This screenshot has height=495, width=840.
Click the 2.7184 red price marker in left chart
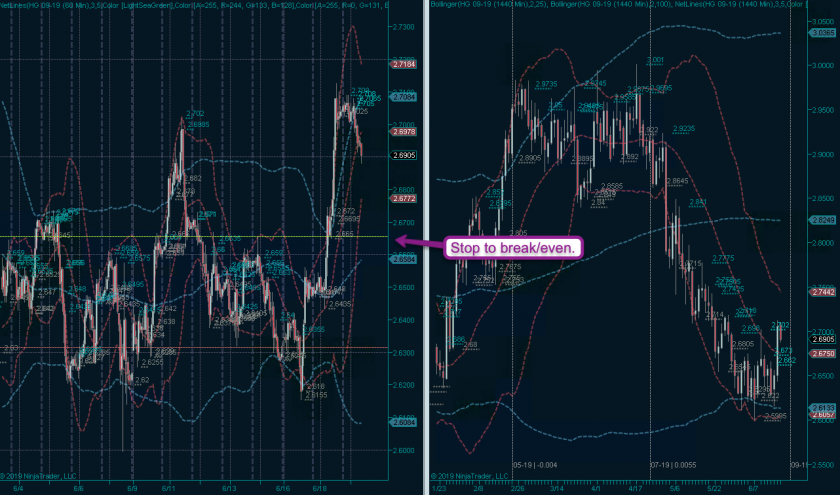tap(404, 64)
